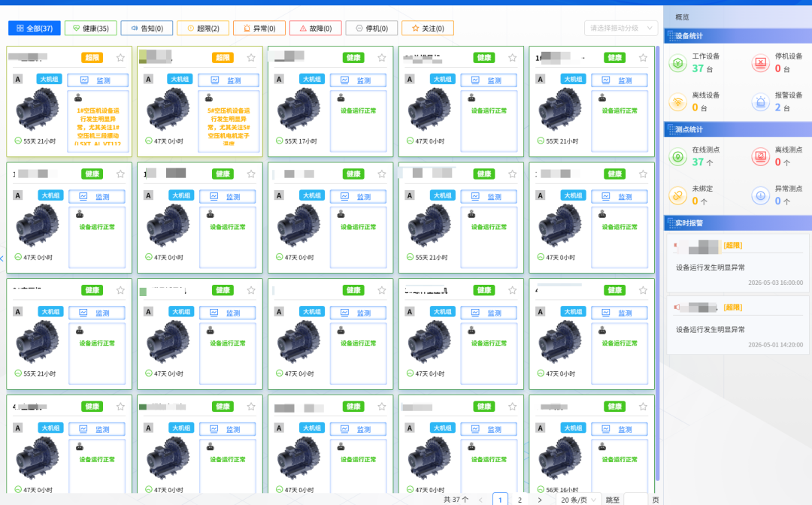Open the 停机(0) filter tab
This screenshot has width=812, height=505.
pyautogui.click(x=371, y=28)
